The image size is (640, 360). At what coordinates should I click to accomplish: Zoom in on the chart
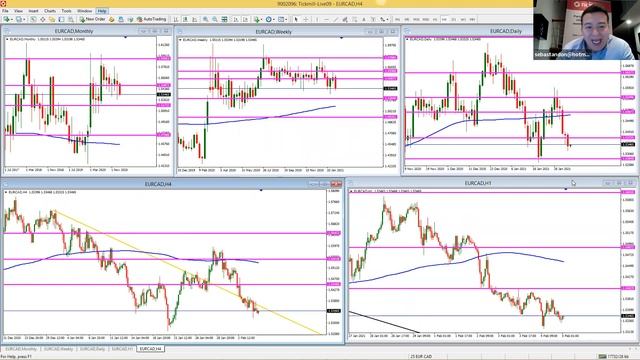(x=205, y=19)
